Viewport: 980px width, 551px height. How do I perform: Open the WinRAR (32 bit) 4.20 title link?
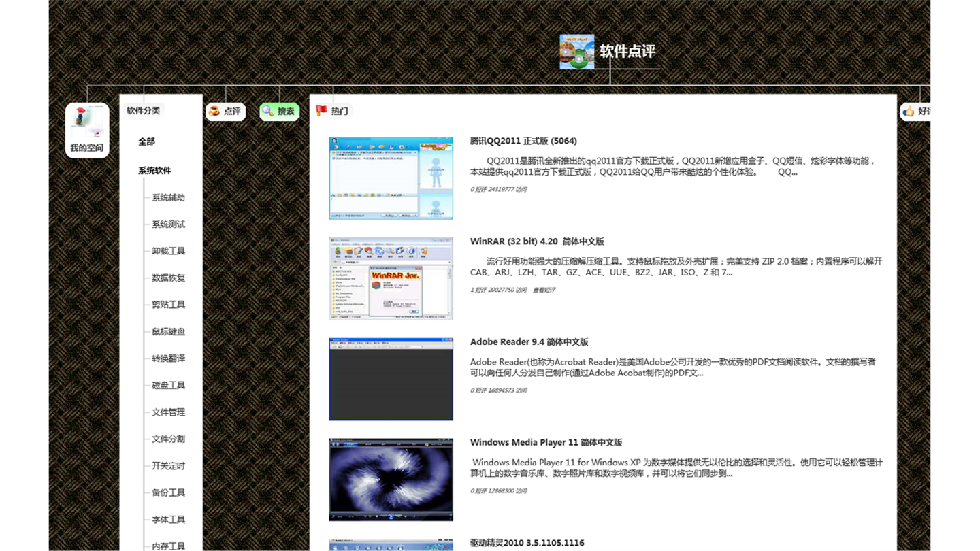point(537,241)
